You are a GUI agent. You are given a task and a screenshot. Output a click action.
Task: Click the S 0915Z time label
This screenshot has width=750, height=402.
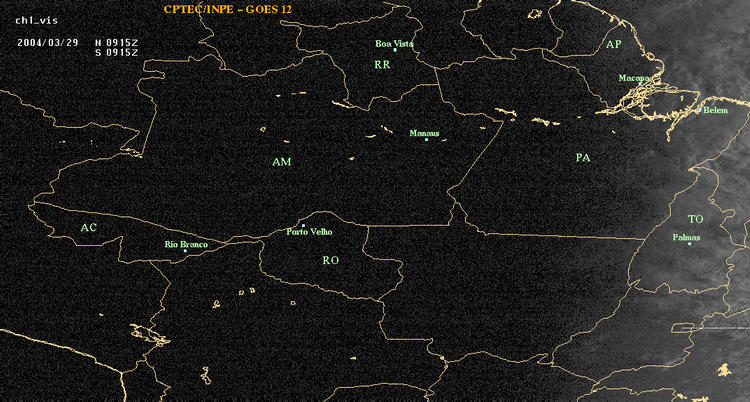(117, 53)
